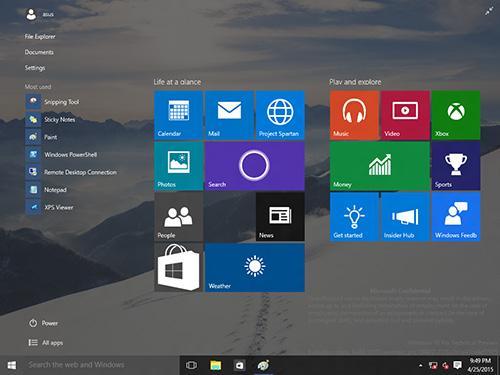Click the Power button
Screen dimensions: 500x375
click(43, 323)
